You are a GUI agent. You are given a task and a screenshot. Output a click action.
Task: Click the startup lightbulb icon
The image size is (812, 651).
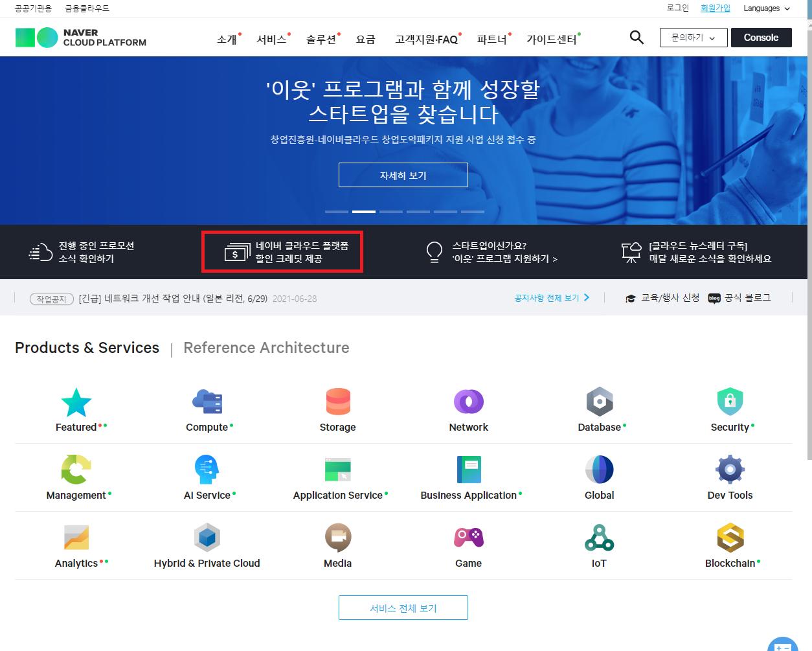pos(434,252)
